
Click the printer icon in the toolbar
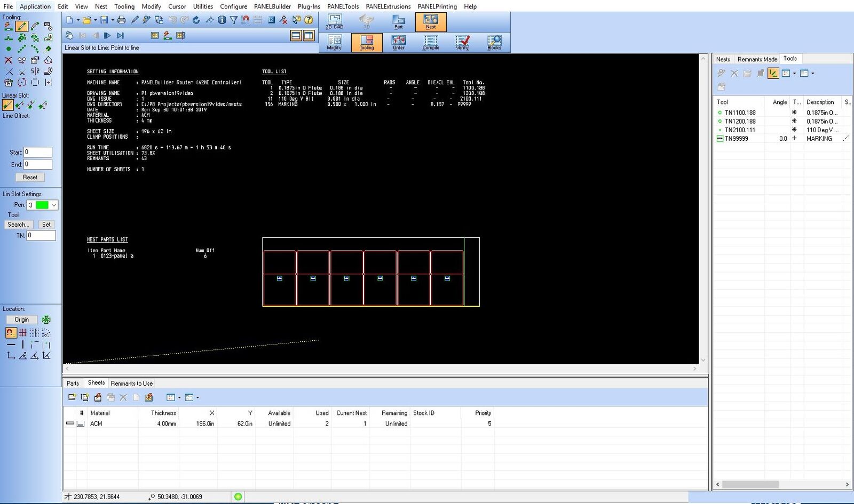point(121,20)
